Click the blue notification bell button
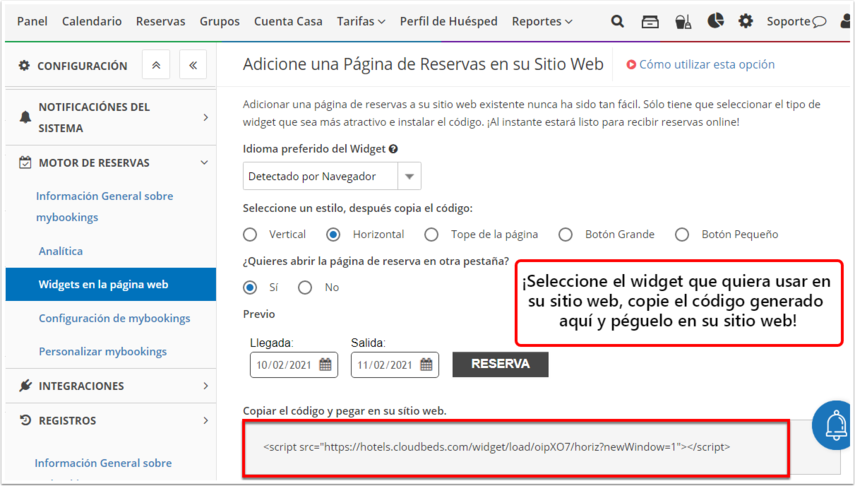The height and width of the screenshot is (486, 855). click(x=833, y=425)
